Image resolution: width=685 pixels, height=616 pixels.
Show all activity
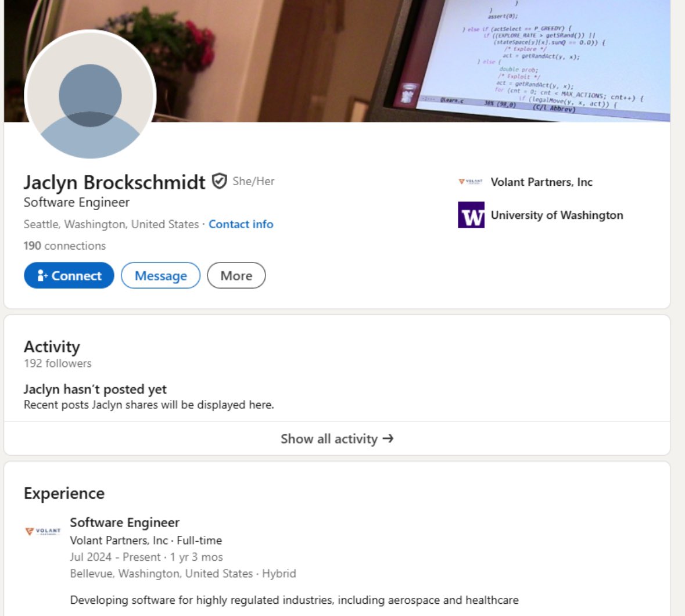337,438
